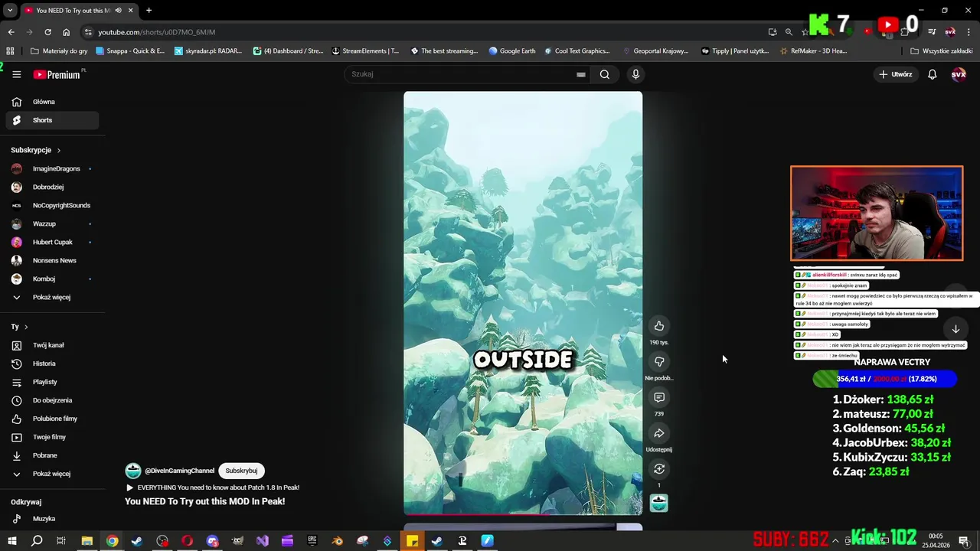Open Polubione filmy in the sidebar
Image resolution: width=980 pixels, height=551 pixels.
point(52,419)
